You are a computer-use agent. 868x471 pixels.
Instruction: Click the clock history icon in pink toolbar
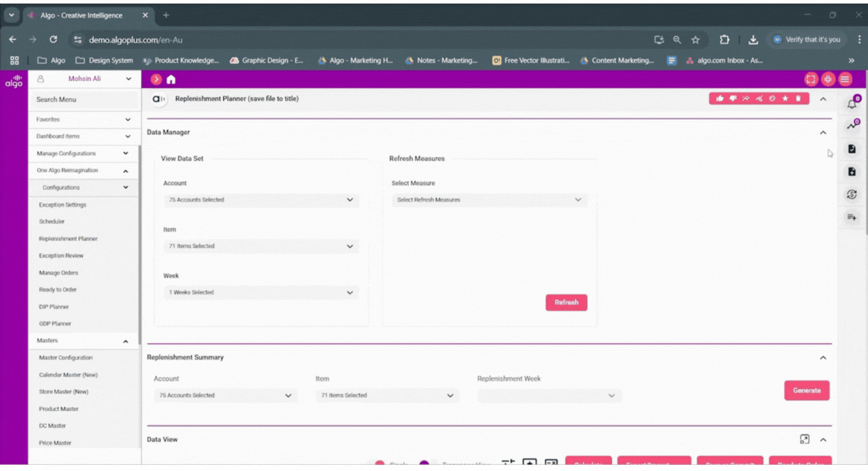772,99
